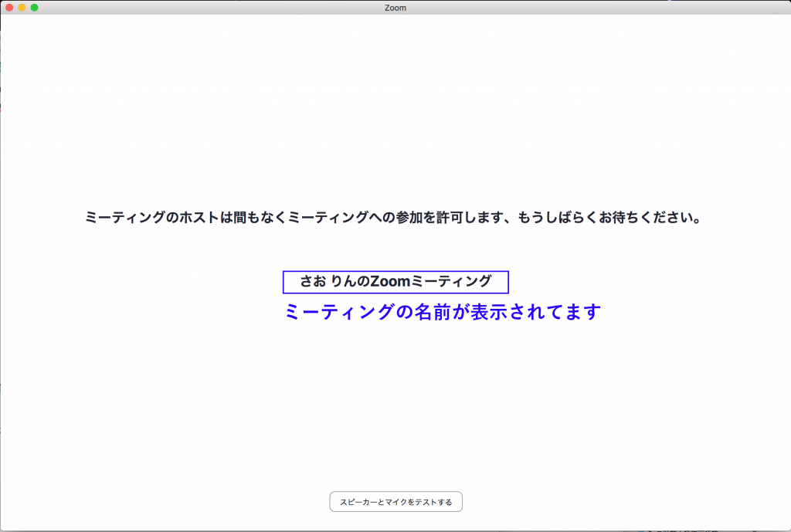This screenshot has width=791, height=532.
Task: Click the スピーカーとマイクをテストする button
Action: click(395, 502)
